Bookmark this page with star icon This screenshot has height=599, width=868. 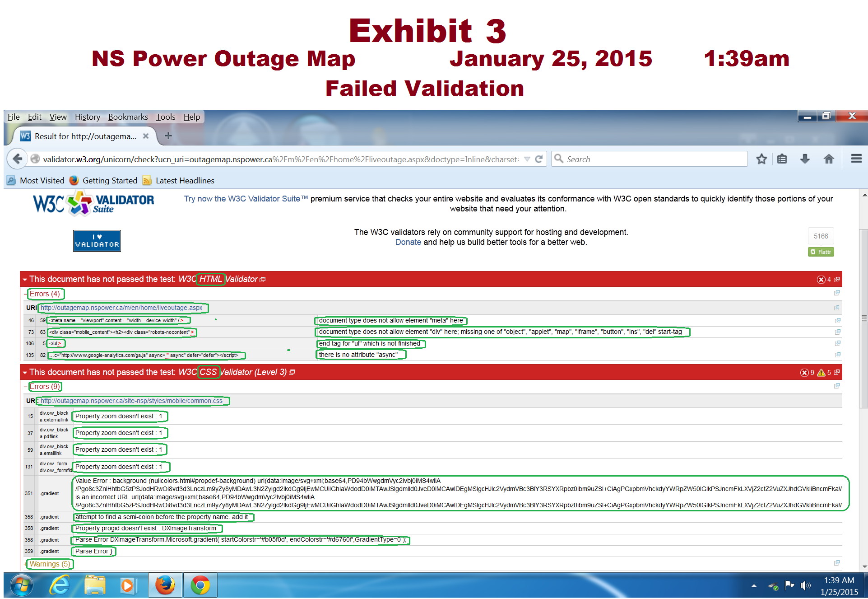[761, 159]
